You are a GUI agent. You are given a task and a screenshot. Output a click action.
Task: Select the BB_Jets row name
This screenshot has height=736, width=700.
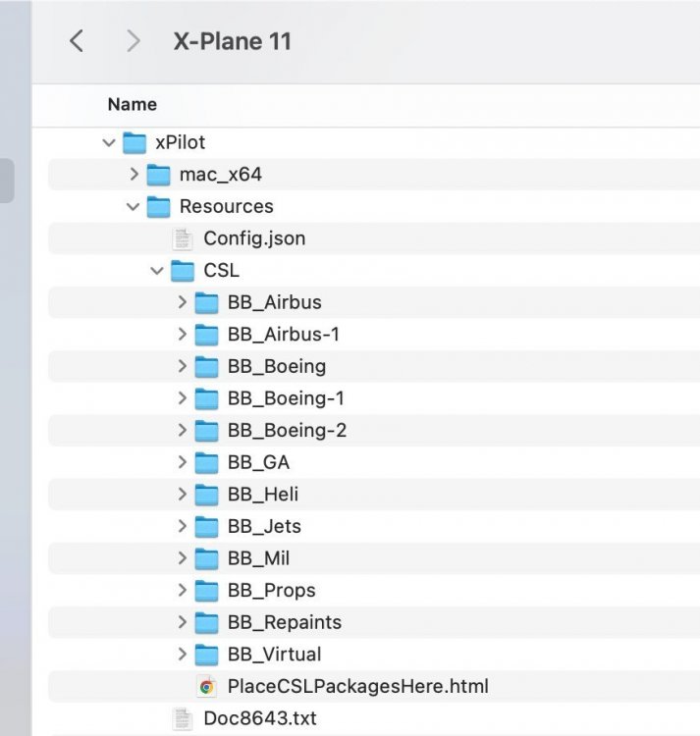click(x=264, y=526)
